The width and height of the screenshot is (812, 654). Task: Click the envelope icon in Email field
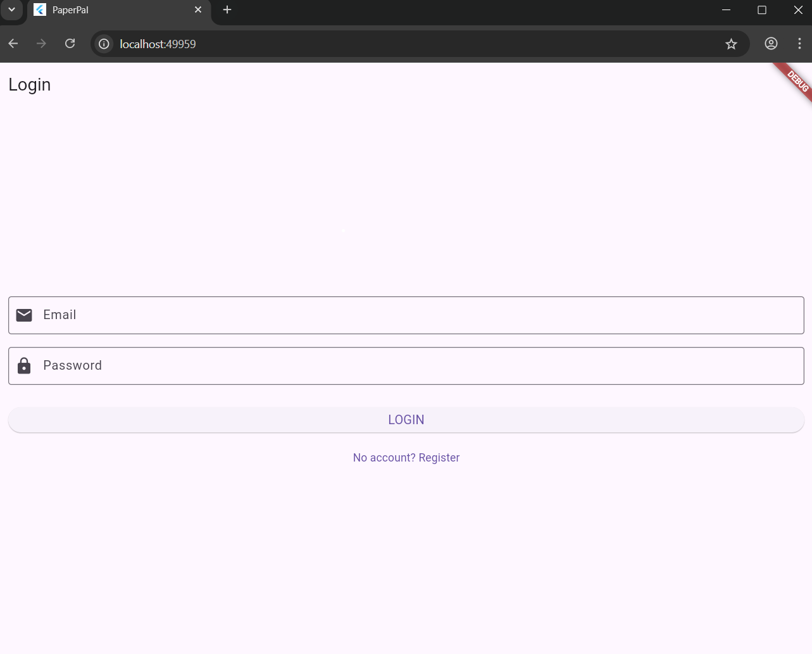pos(24,315)
